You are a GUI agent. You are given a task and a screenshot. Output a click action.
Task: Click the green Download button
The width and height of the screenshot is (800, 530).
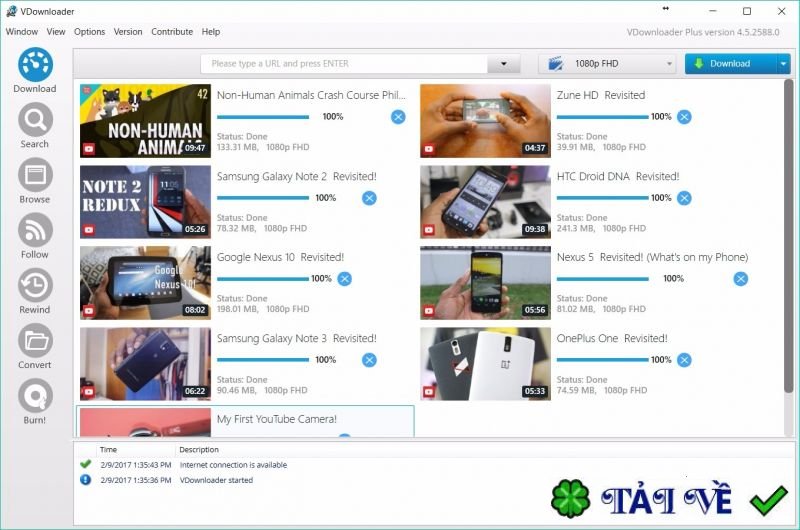(730, 64)
